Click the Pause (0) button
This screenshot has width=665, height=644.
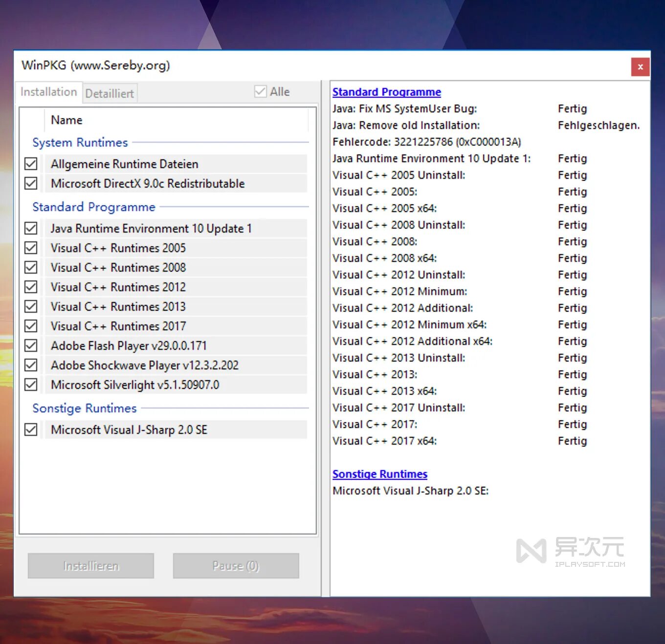(236, 566)
